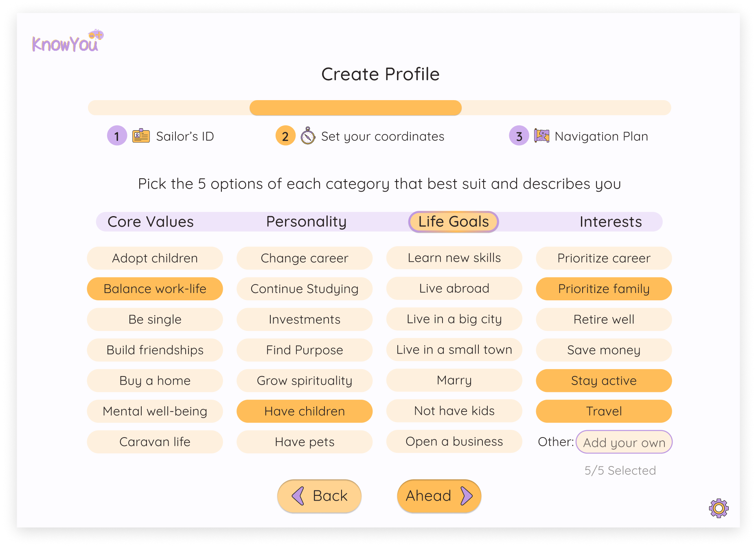Open the settings gear in the corner

click(719, 508)
